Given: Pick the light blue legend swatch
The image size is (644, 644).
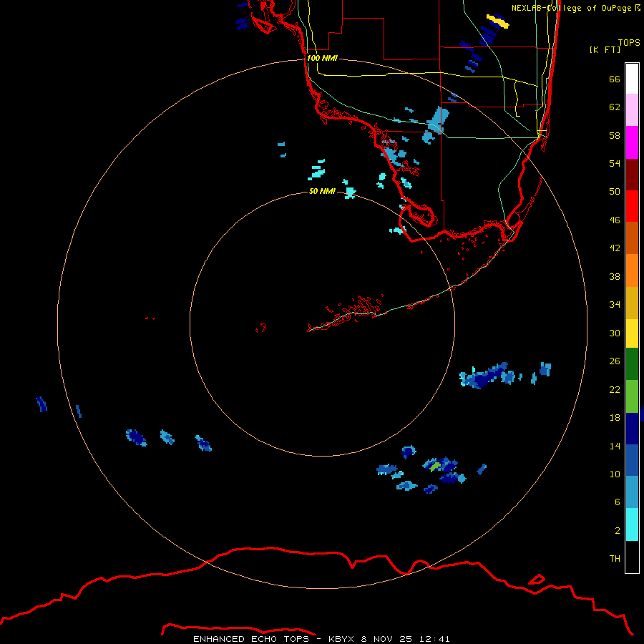Looking at the screenshot, I should 632,492.
